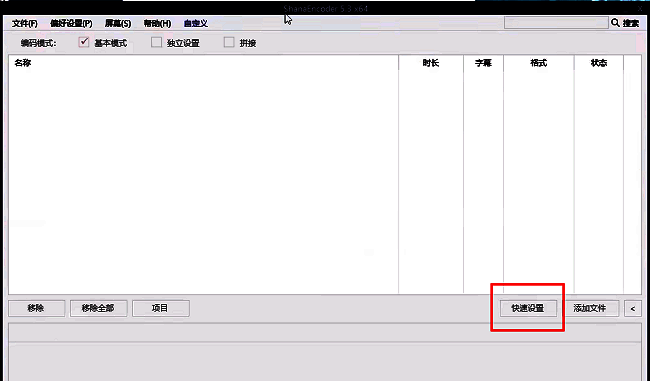Image resolution: width=650 pixels, height=381 pixels.
Task: Open the 偏好设置(P) menu
Action: [x=71, y=24]
